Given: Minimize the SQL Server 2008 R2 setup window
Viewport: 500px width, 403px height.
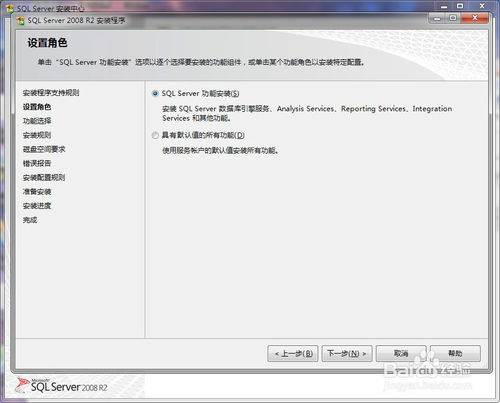Looking at the screenshot, I should pyautogui.click(x=437, y=18).
